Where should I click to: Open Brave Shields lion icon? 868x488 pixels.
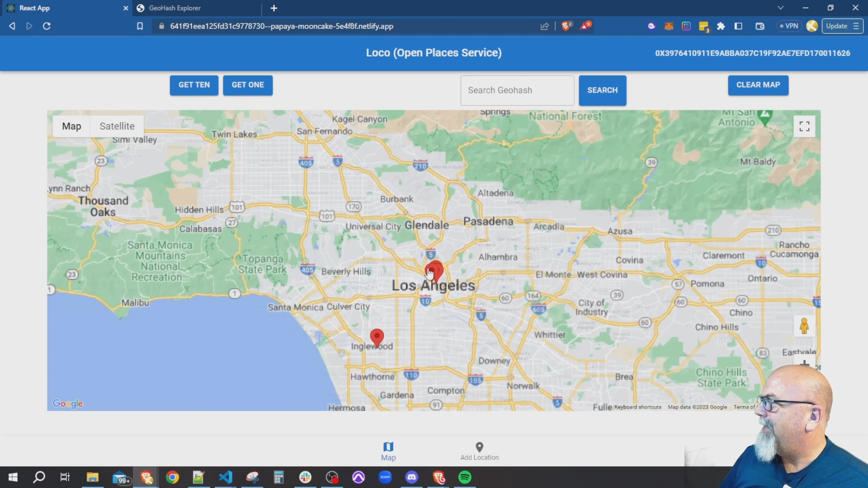tap(566, 26)
